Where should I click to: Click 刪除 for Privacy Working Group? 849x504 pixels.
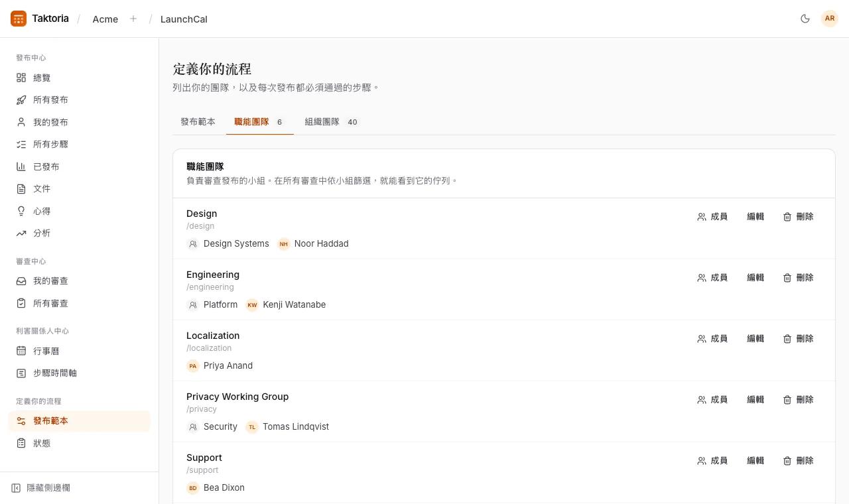(798, 400)
